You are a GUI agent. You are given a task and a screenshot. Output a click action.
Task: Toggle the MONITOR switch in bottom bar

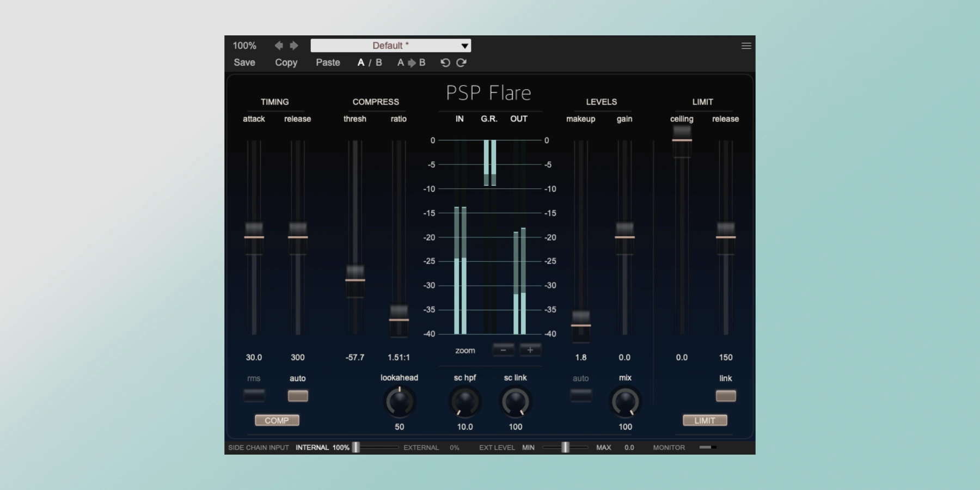tap(707, 448)
